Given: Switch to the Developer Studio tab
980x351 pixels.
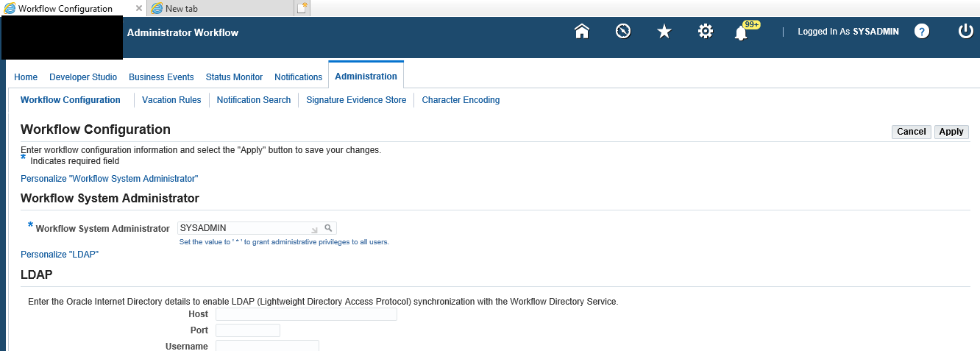Looking at the screenshot, I should click(x=83, y=77).
